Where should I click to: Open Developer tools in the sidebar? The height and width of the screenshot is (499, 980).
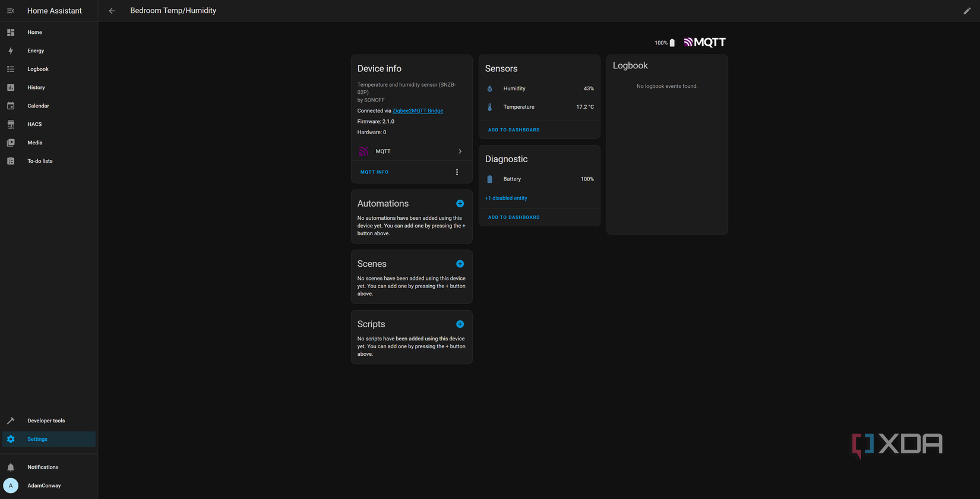point(46,421)
